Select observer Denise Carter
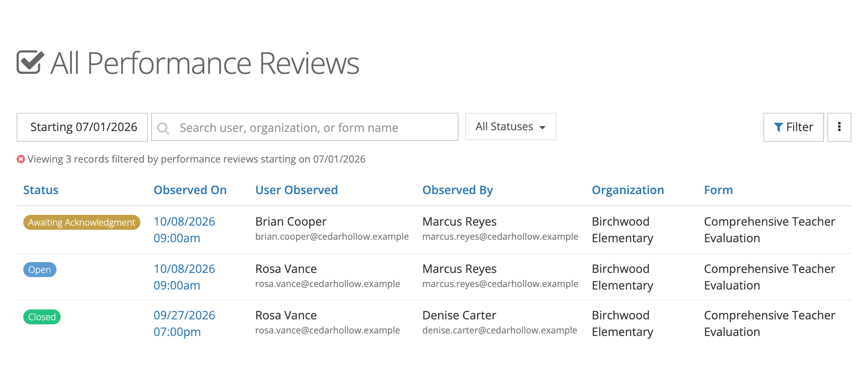Screen dimensions: 868x365 [459, 315]
